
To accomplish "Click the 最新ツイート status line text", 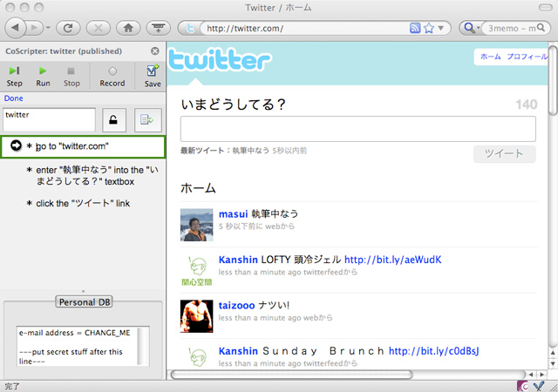I will [243, 151].
